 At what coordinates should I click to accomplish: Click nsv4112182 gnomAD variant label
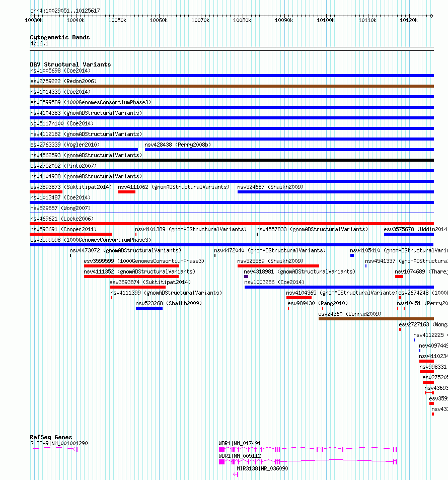(86, 134)
